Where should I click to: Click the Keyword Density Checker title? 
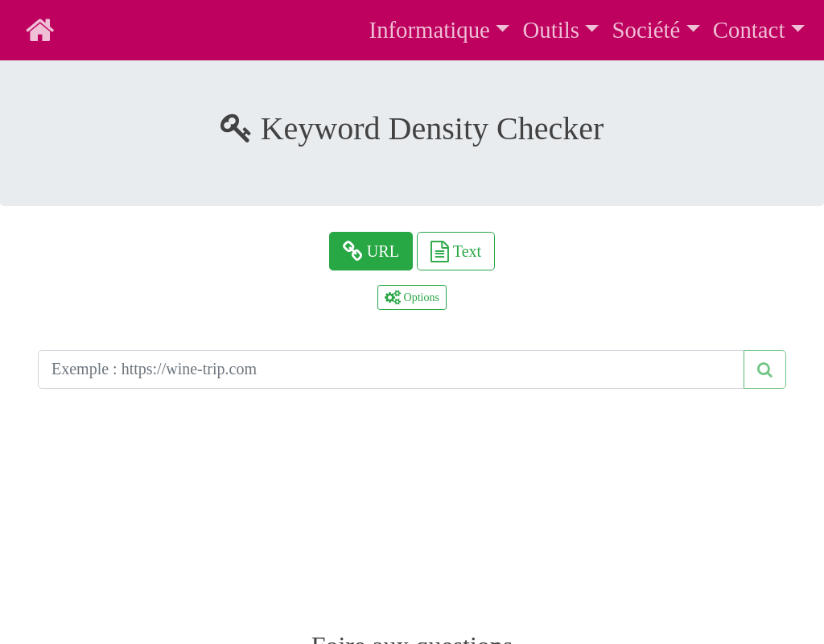(432, 129)
